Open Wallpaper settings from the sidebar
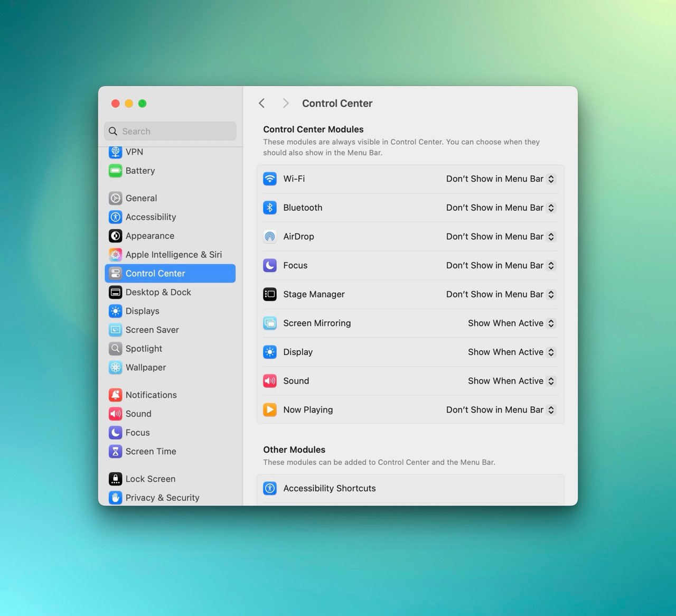Image resolution: width=676 pixels, height=616 pixels. (x=170, y=368)
